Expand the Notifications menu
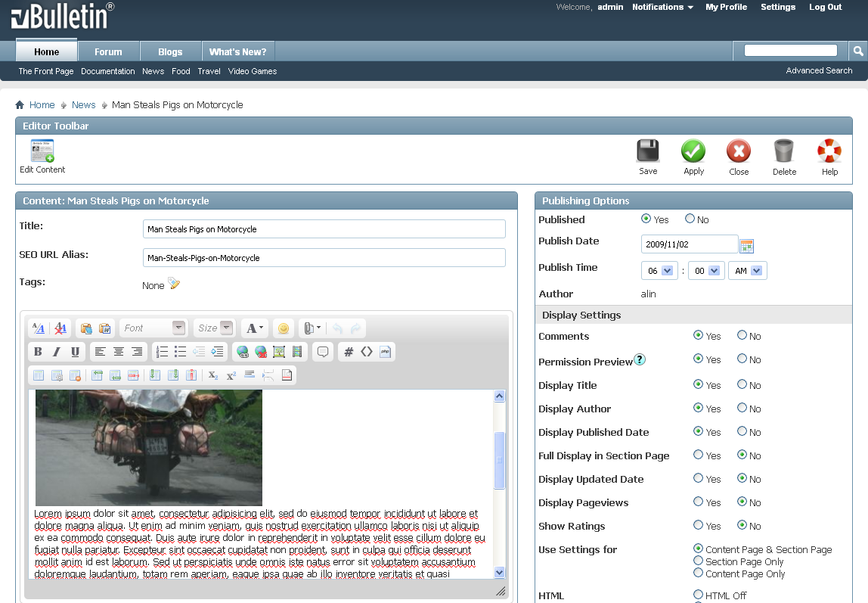 click(662, 8)
